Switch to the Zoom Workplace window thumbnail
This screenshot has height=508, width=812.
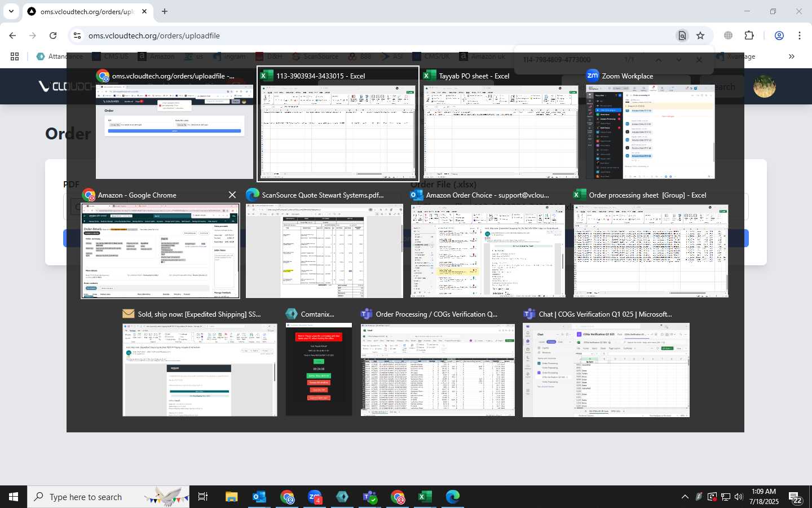click(650, 132)
